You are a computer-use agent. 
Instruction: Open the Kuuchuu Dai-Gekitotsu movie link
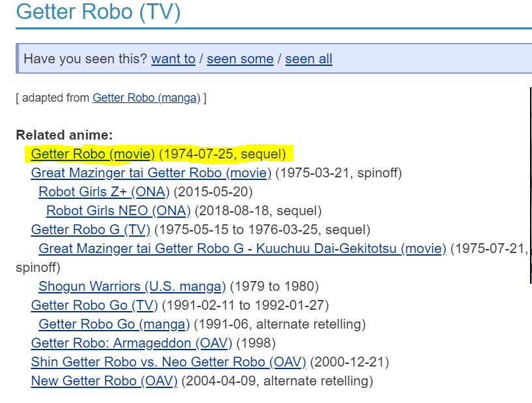242,248
